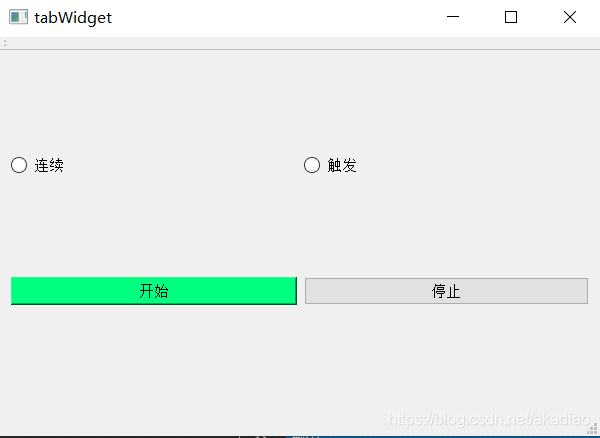Click the dotted toolbar grip handle
Viewport: 600px width, 438px height.
pos(5,43)
